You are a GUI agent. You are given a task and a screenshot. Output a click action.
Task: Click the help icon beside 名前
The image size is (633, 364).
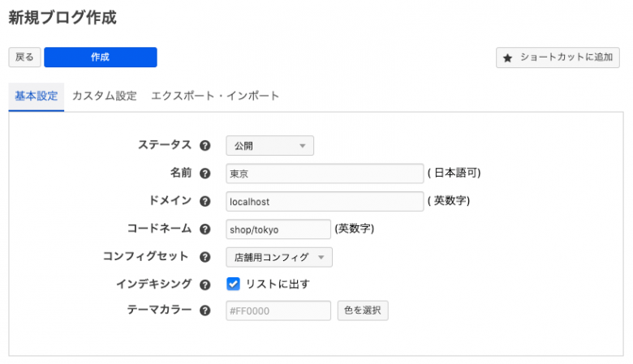[x=205, y=173]
